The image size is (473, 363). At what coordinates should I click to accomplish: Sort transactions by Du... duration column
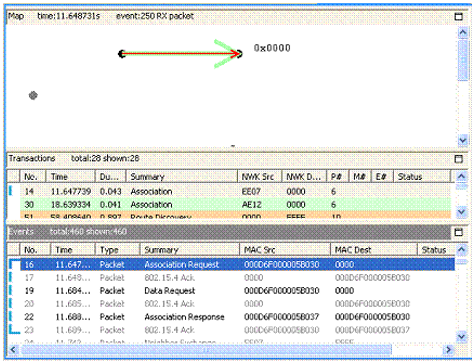pyautogui.click(x=111, y=176)
